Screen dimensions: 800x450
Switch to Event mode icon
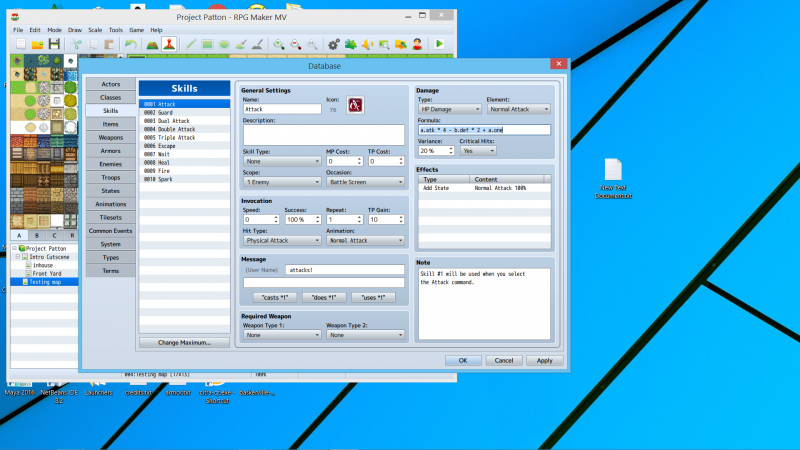click(169, 44)
